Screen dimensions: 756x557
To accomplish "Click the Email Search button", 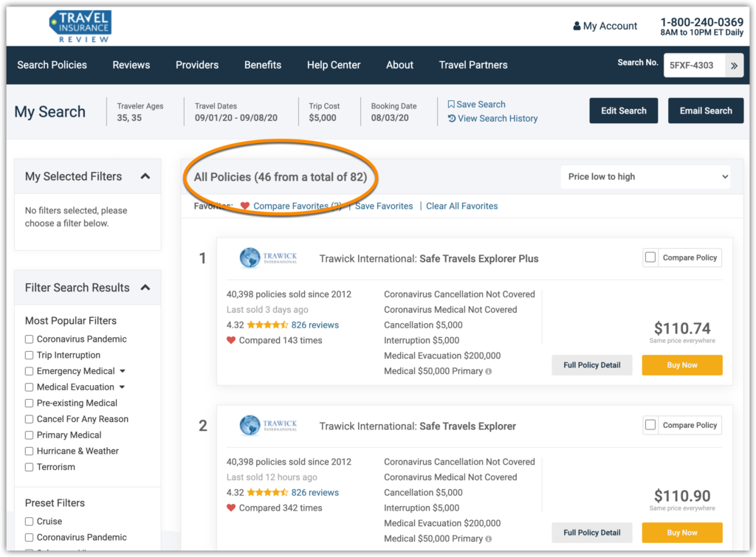I will tap(706, 111).
